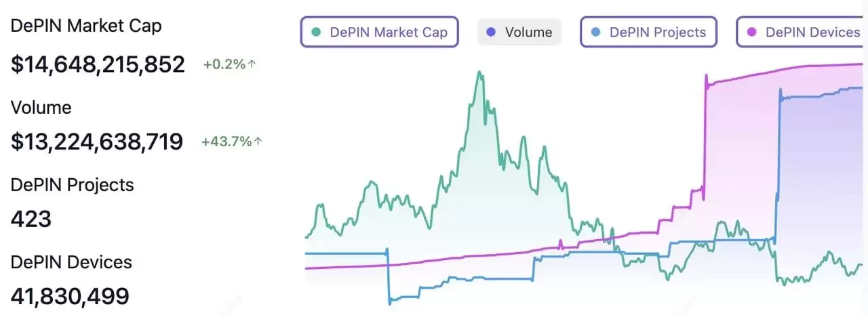Image resolution: width=868 pixels, height=315 pixels.
Task: Click the magenta DePIN Devices legend dot
Action: [x=751, y=32]
